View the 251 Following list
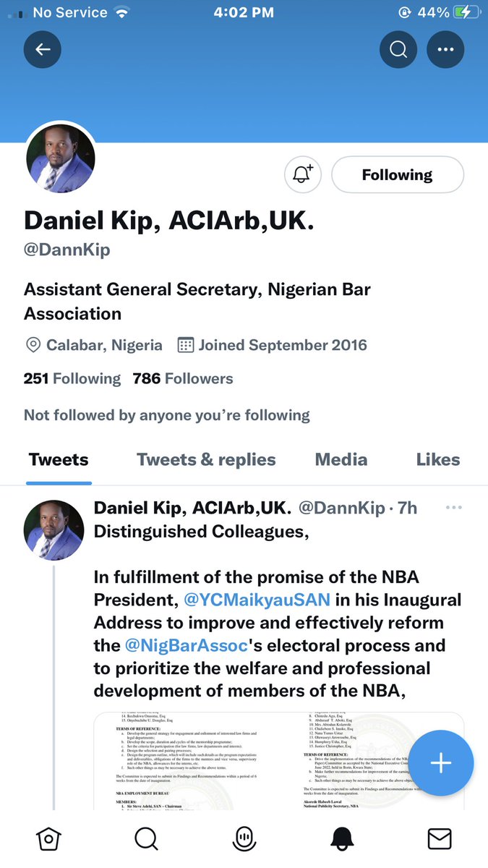The height and width of the screenshot is (868, 488). [72, 379]
